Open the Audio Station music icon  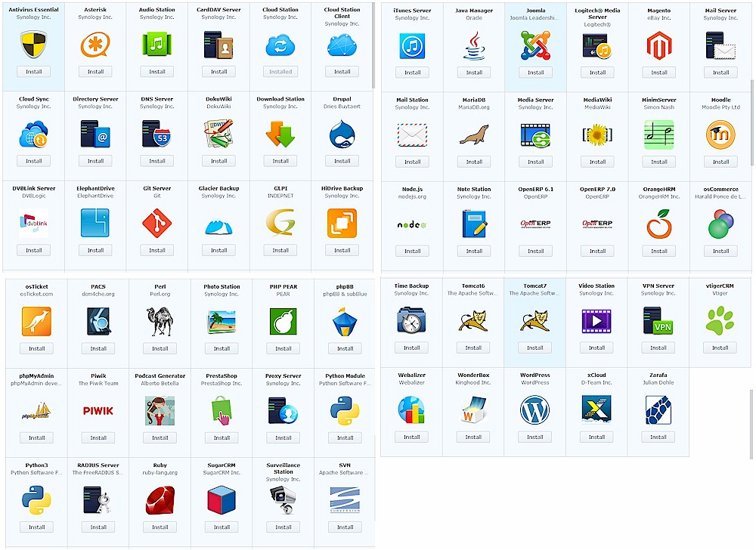pyautogui.click(x=157, y=45)
